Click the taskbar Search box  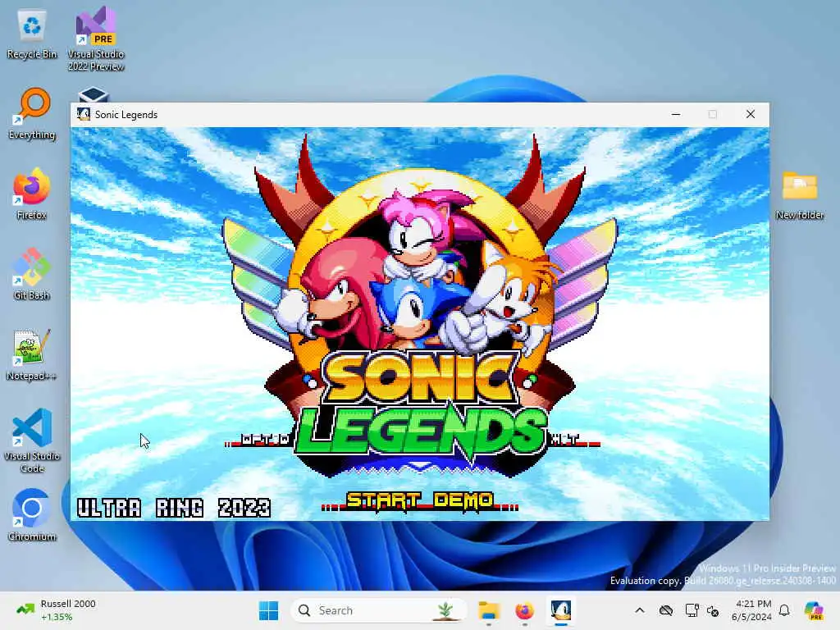(377, 610)
